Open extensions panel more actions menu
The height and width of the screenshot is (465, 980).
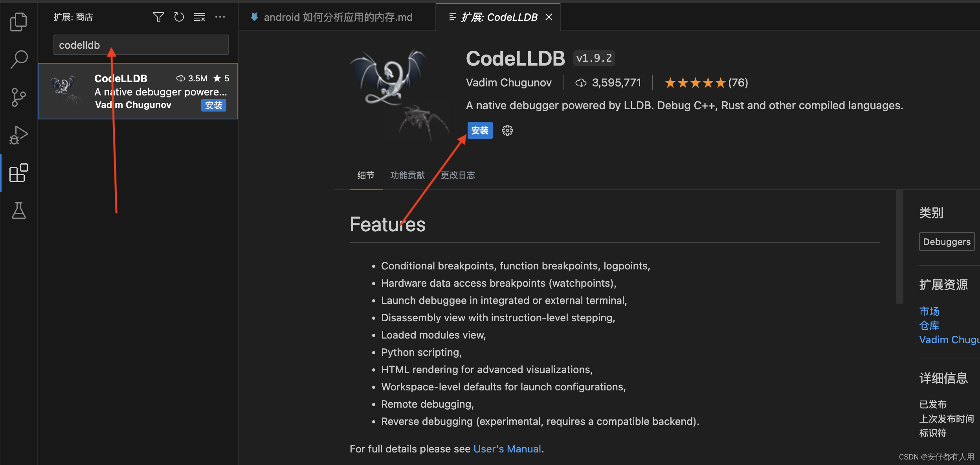tap(220, 17)
